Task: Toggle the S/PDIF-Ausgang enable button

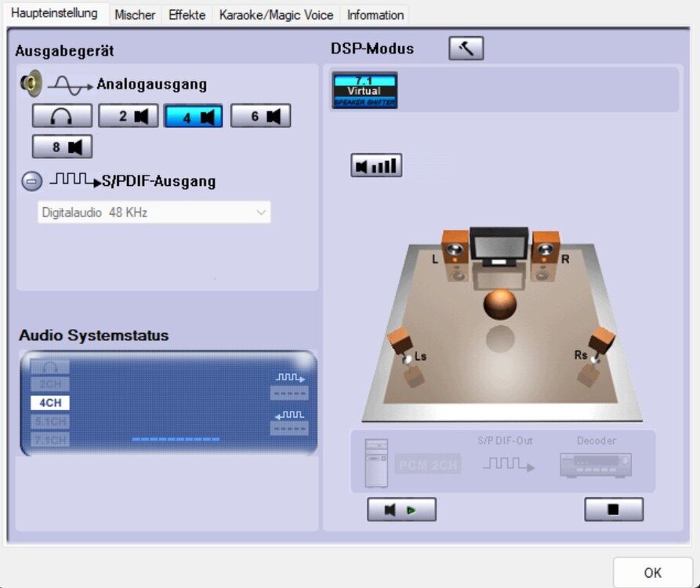Action: pos(31,181)
